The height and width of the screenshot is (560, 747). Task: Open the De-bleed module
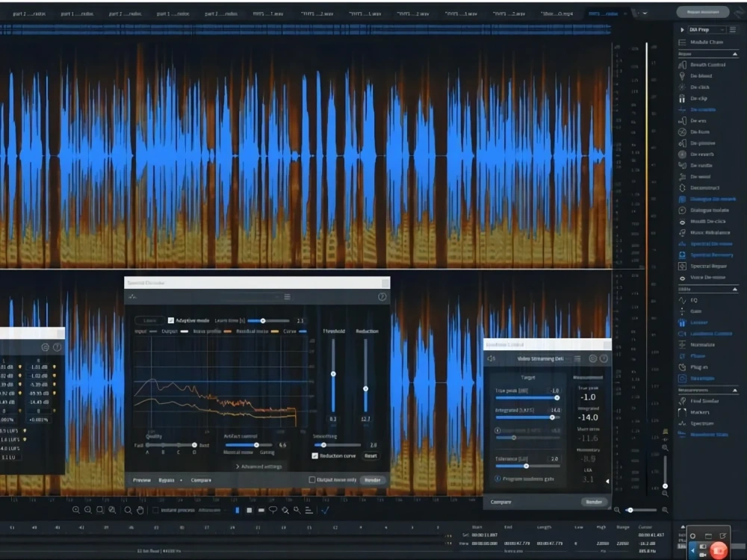click(x=695, y=76)
